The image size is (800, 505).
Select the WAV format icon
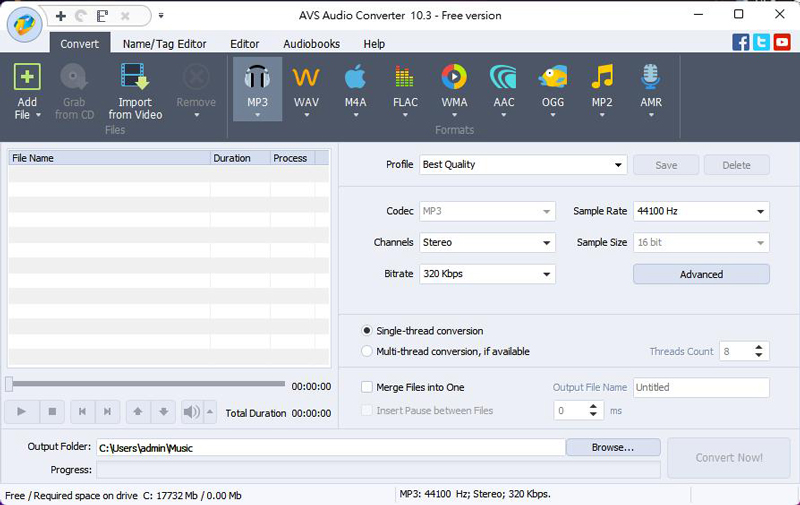point(306,77)
